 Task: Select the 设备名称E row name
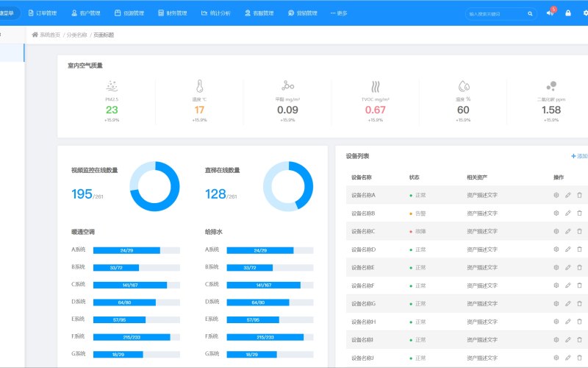click(x=362, y=267)
